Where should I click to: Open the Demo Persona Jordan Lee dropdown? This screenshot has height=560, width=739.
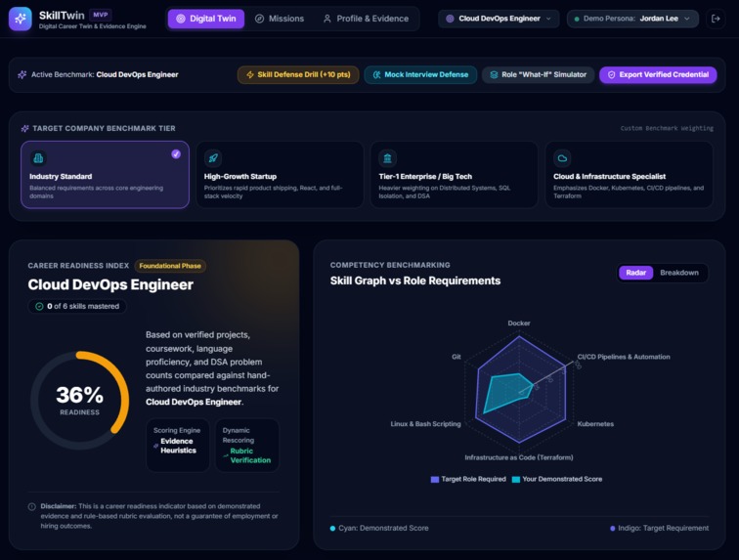[x=632, y=19]
